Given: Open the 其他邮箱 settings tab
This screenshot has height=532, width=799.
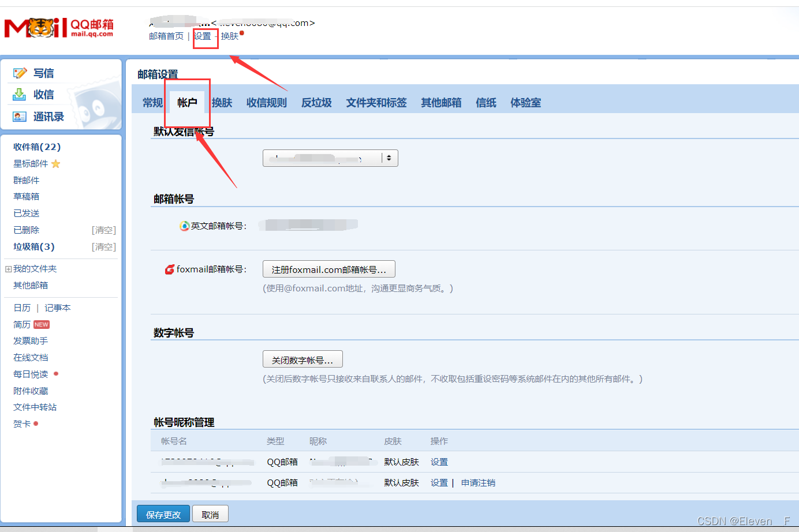Looking at the screenshot, I should click(441, 103).
